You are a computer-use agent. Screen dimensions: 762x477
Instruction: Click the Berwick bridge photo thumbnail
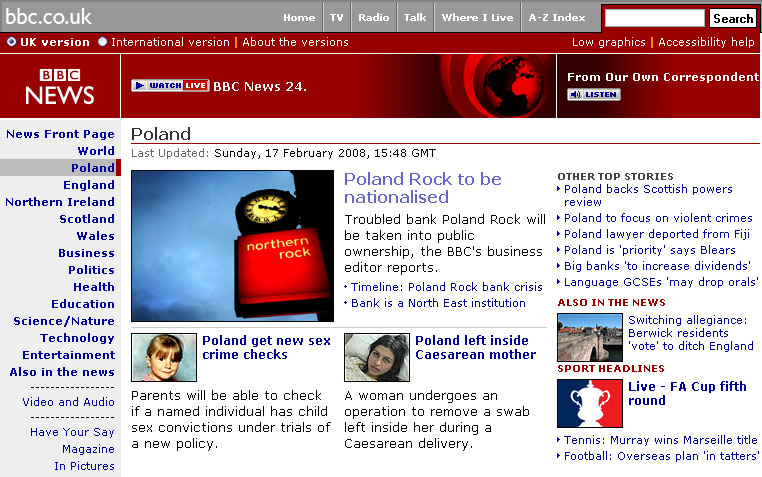coord(589,337)
